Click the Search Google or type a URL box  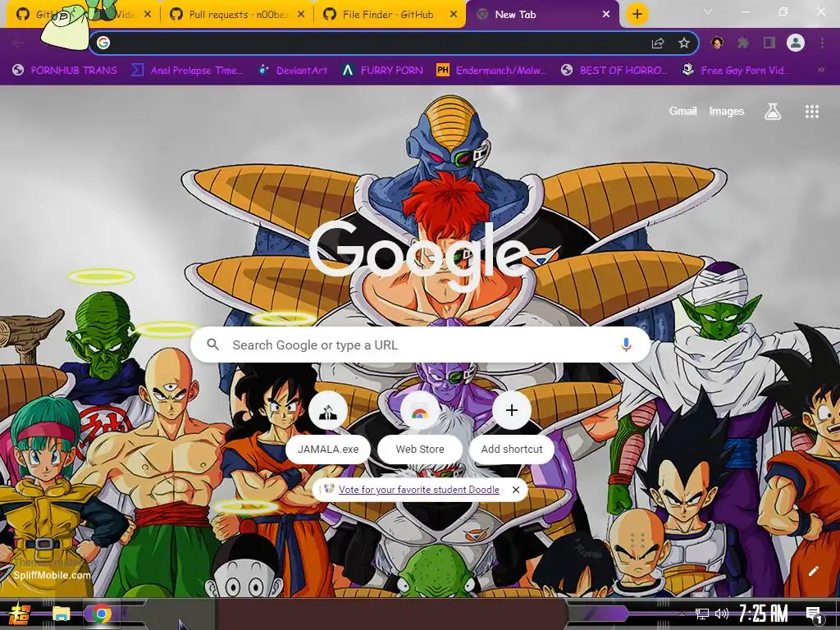421,345
